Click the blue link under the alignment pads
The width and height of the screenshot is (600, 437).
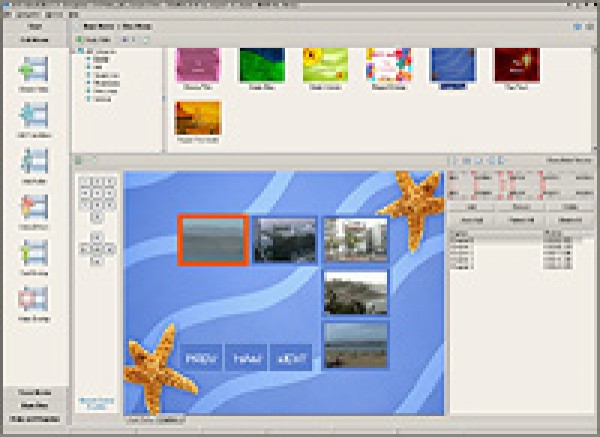point(96,403)
